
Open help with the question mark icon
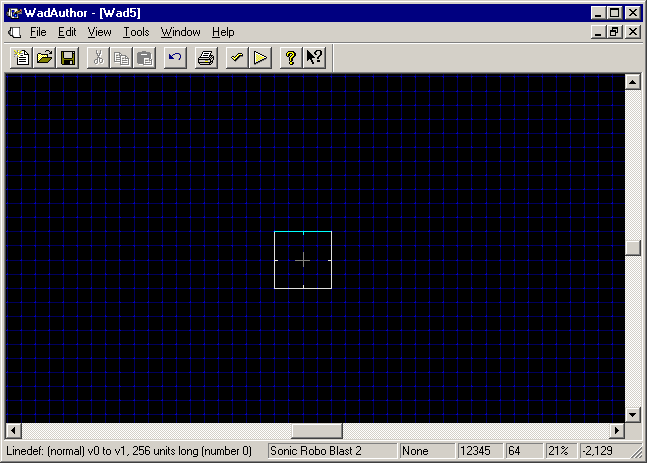291,58
